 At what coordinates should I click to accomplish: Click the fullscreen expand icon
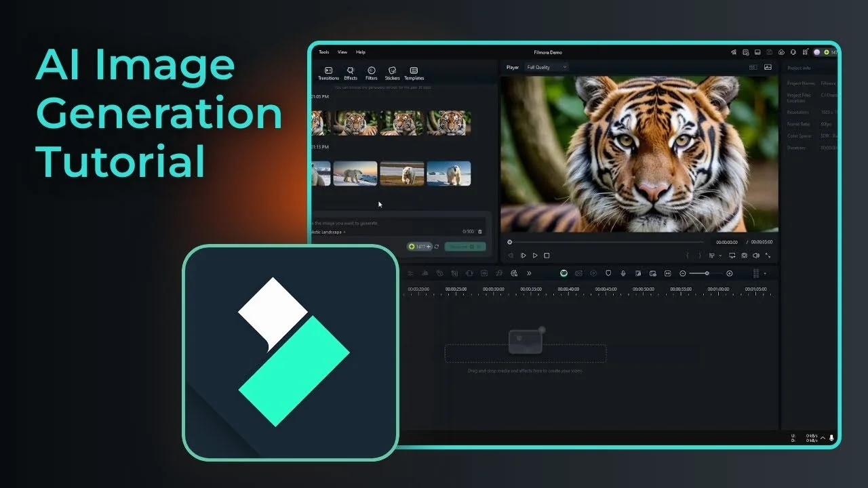coord(768,256)
